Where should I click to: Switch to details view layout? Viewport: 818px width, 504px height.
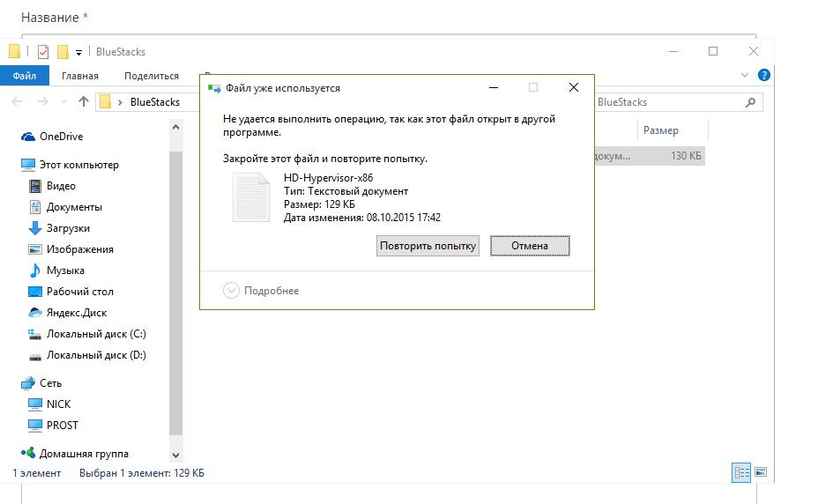[741, 472]
